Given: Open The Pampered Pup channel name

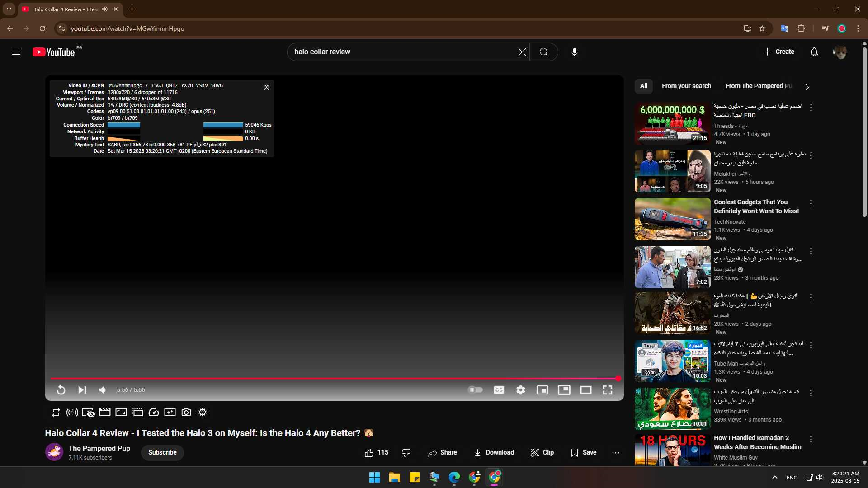Looking at the screenshot, I should (99, 448).
